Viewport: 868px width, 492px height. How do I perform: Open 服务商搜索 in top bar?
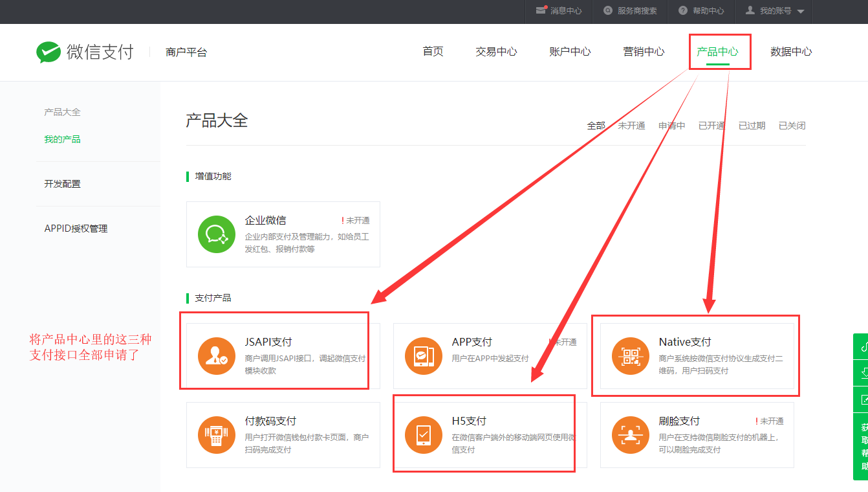point(630,11)
